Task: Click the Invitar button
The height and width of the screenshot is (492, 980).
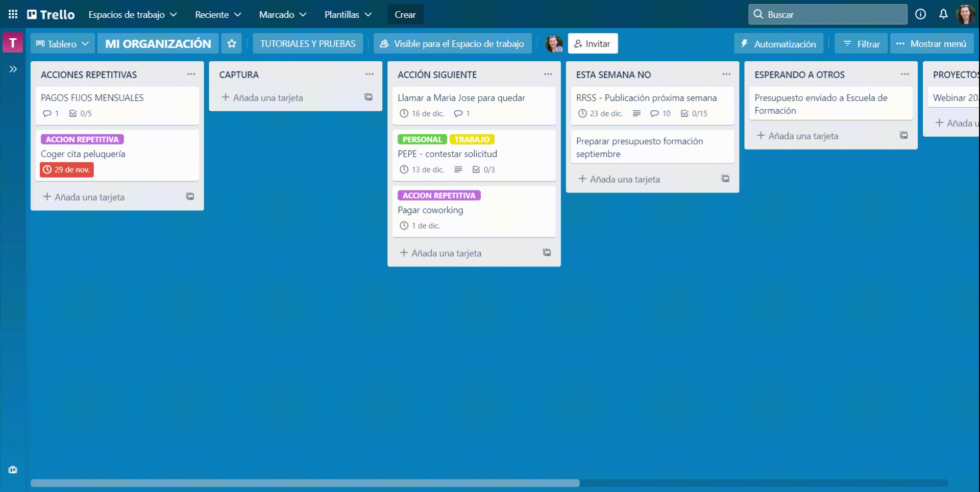Action: [x=593, y=43]
